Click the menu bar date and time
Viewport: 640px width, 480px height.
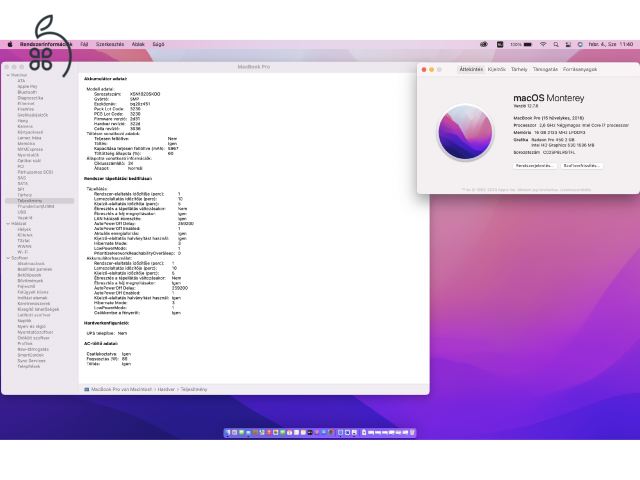tap(611, 44)
